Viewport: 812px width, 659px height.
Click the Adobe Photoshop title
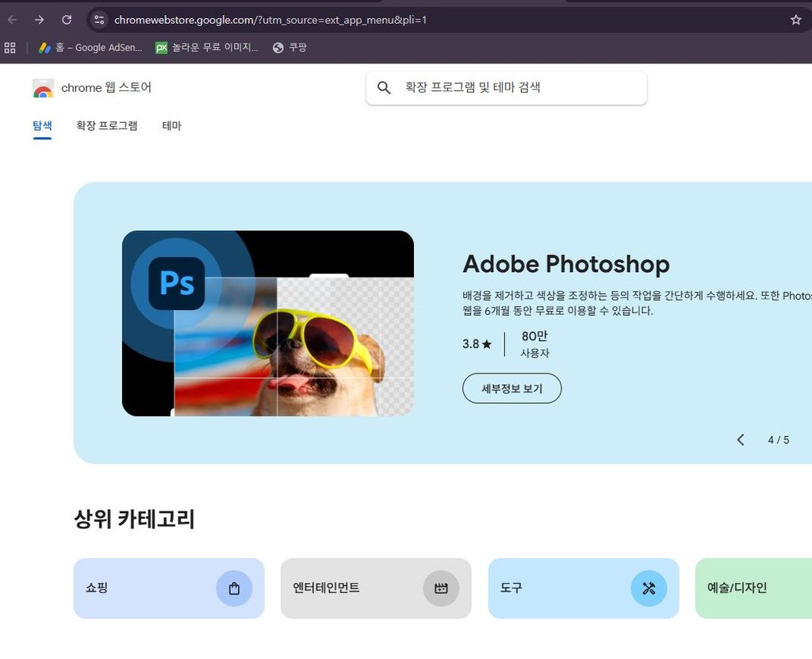[x=566, y=264]
